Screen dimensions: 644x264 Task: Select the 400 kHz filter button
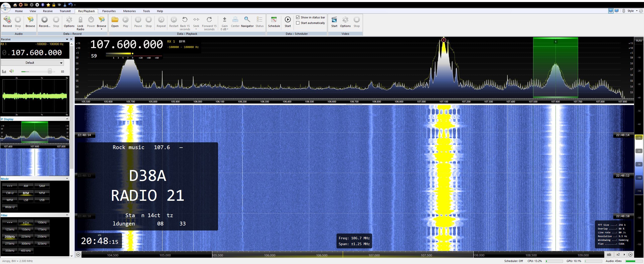26,251
